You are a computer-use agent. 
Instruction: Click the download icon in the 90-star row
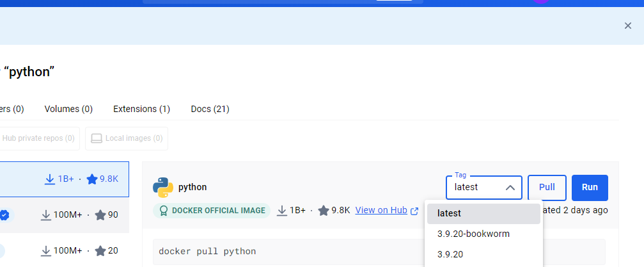45,214
